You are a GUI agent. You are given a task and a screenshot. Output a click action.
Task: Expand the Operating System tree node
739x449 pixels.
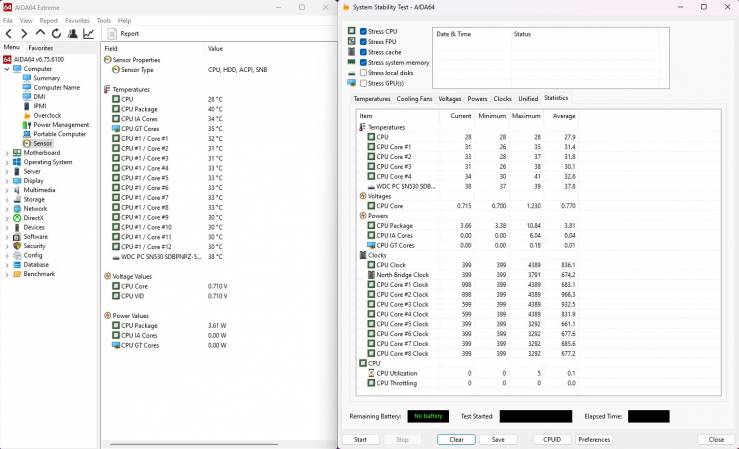pos(7,162)
